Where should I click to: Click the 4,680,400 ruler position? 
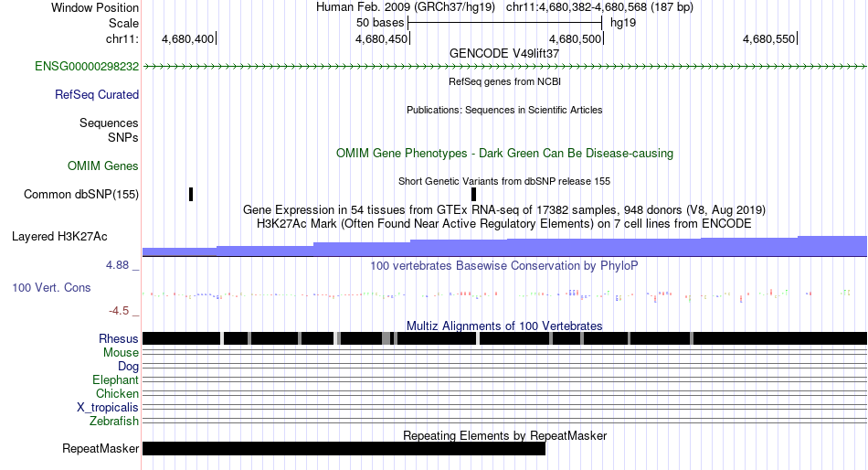pyautogui.click(x=189, y=38)
